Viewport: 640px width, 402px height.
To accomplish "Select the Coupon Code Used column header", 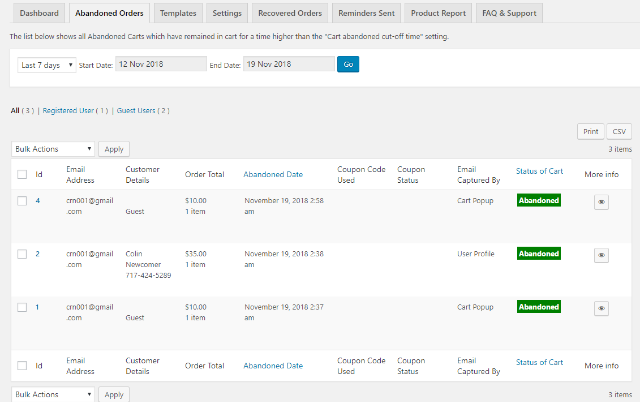I will pyautogui.click(x=361, y=175).
